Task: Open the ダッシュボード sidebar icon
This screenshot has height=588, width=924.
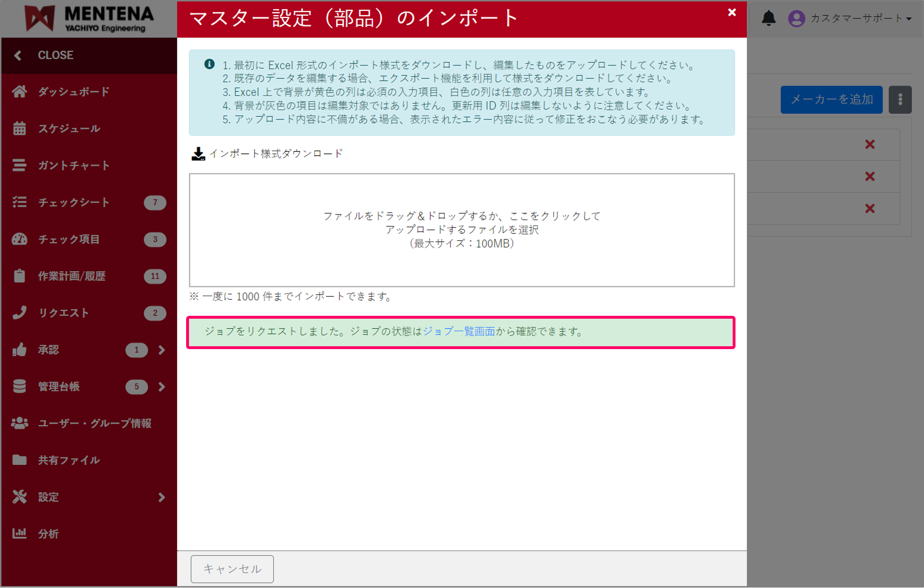Action: coord(19,92)
